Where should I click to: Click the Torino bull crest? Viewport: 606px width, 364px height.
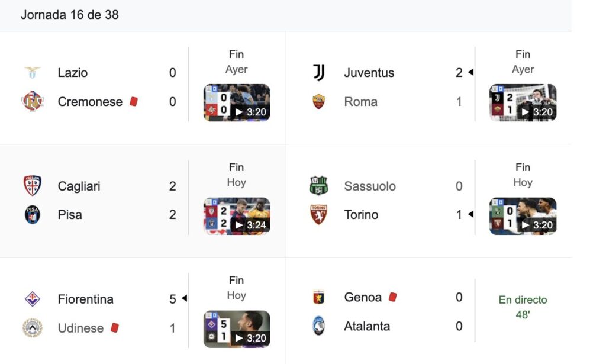tap(319, 215)
